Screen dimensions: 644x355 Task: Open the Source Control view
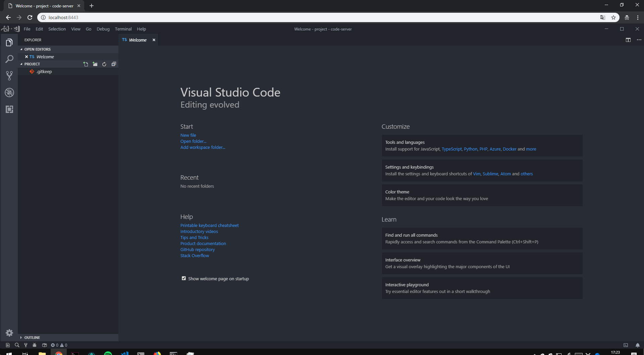pos(9,76)
